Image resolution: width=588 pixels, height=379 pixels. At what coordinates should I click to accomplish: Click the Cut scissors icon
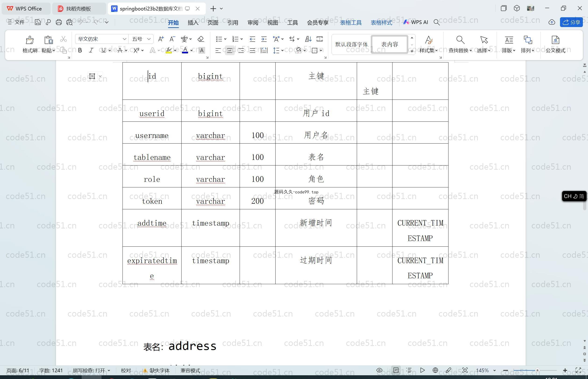point(63,39)
